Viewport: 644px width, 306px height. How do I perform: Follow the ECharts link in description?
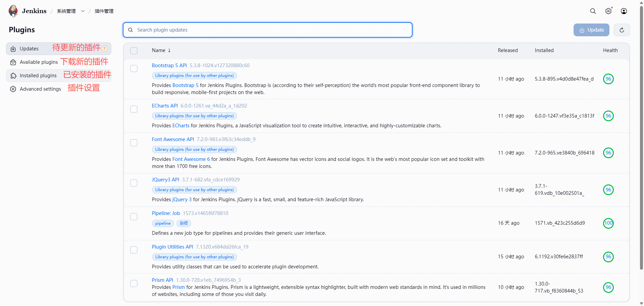[x=181, y=126]
